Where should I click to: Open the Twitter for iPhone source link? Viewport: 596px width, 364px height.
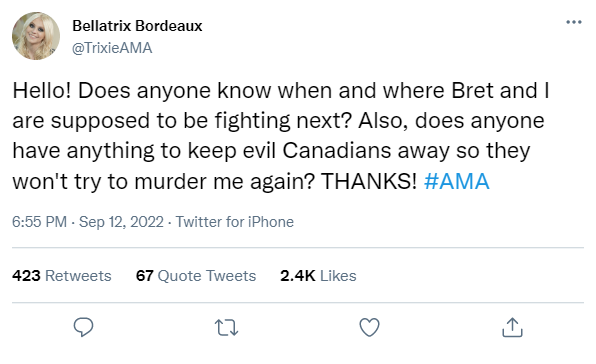pyautogui.click(x=235, y=222)
